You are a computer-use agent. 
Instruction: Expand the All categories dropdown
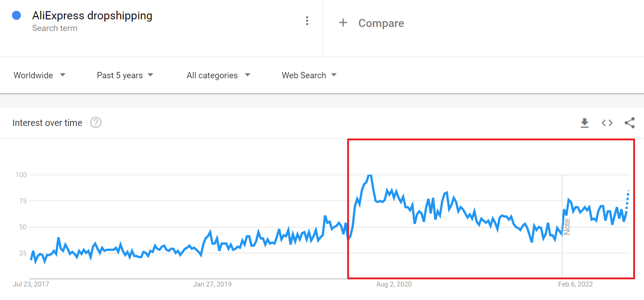pyautogui.click(x=219, y=75)
